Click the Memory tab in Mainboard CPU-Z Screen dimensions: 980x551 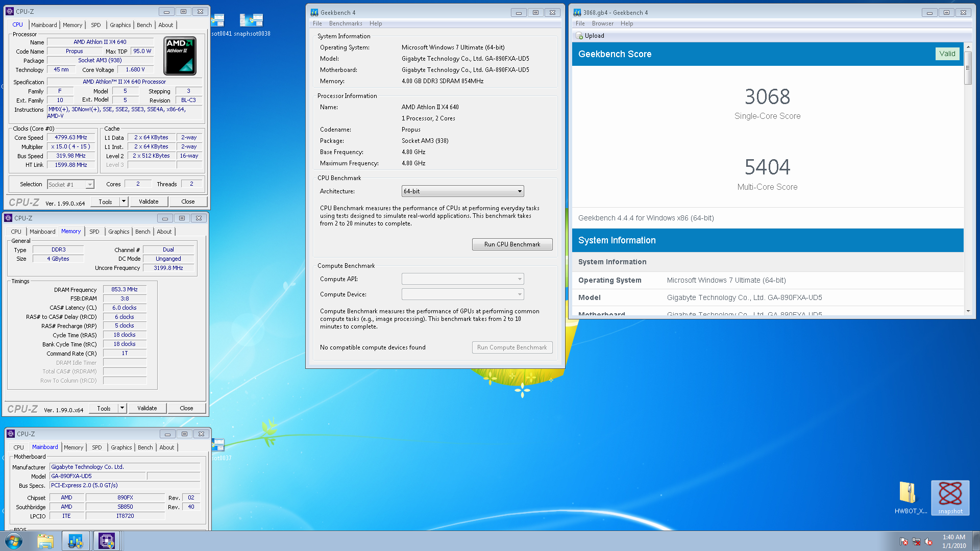coord(73,447)
